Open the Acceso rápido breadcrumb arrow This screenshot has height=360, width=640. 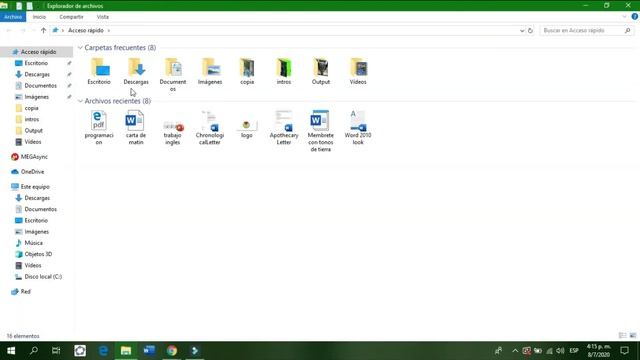pos(109,31)
